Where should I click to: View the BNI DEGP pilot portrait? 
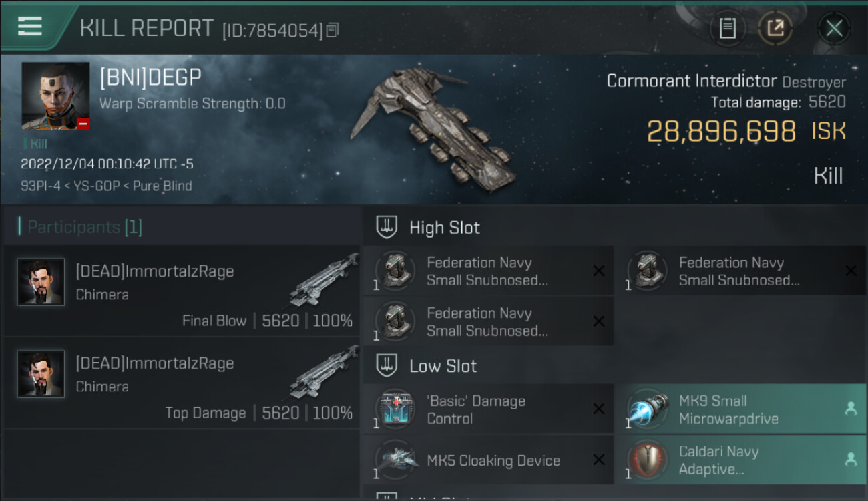55,96
